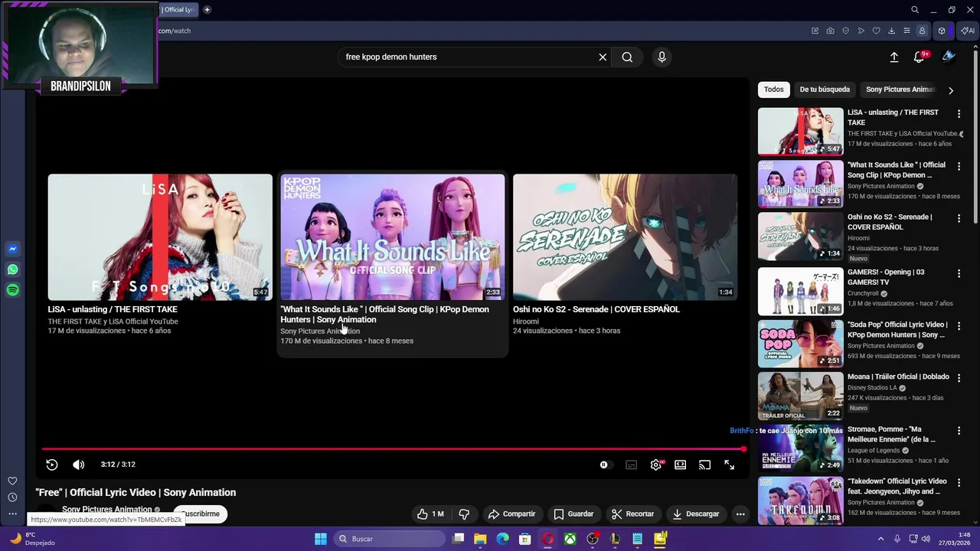Select the 'Sony Pictures Animation' filter chip
The width and height of the screenshot is (980, 551).
pyautogui.click(x=900, y=90)
